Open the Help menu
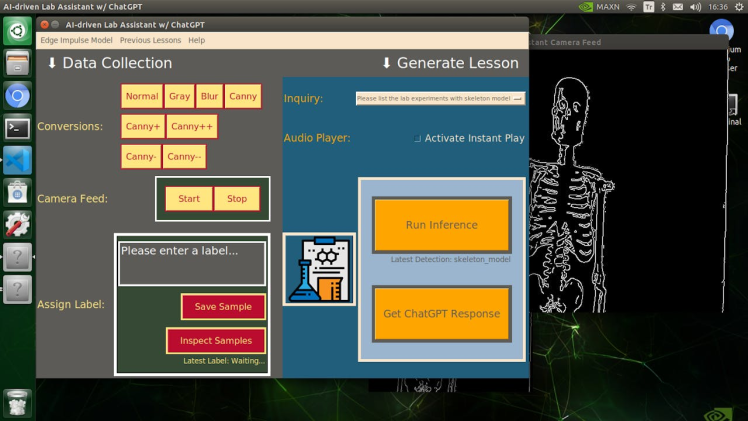 (197, 40)
